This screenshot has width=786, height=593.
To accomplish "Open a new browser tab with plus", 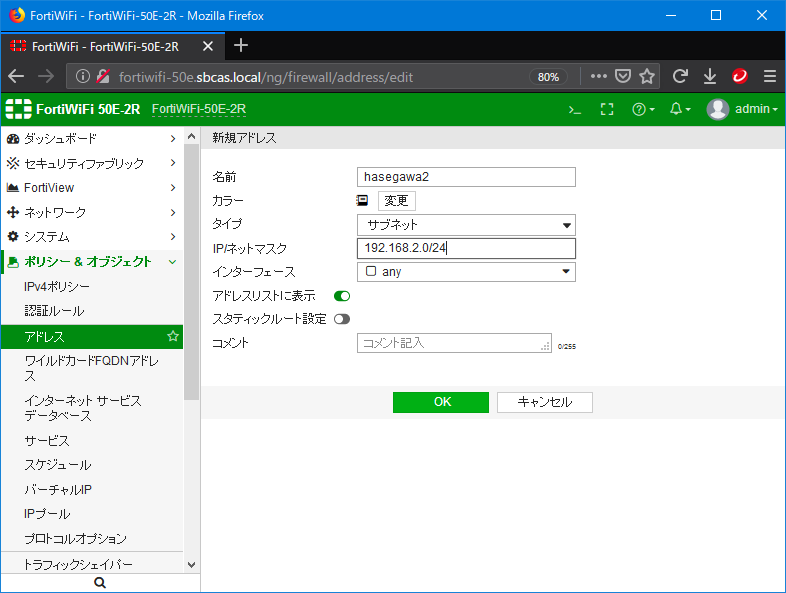I will (241, 46).
